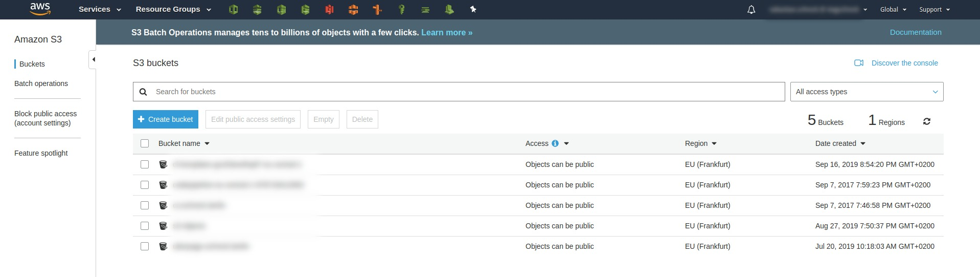Click the Delete button
980x277 pixels.
click(362, 119)
